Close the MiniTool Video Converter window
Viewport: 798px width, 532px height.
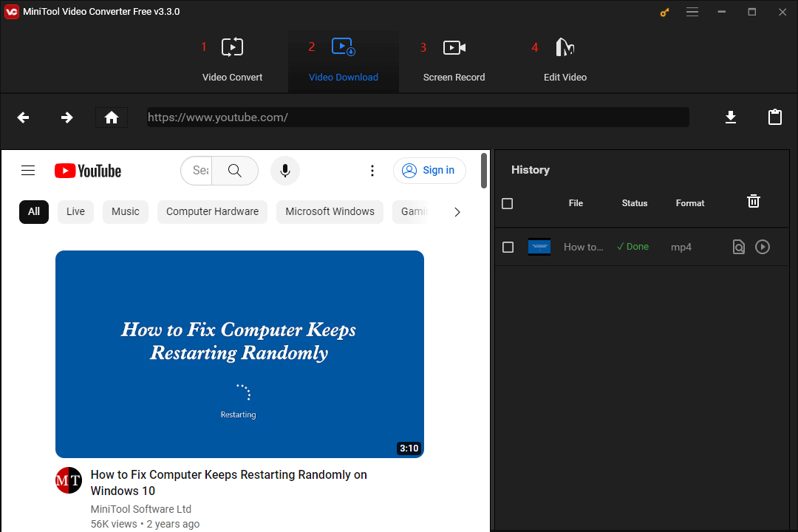click(x=782, y=12)
